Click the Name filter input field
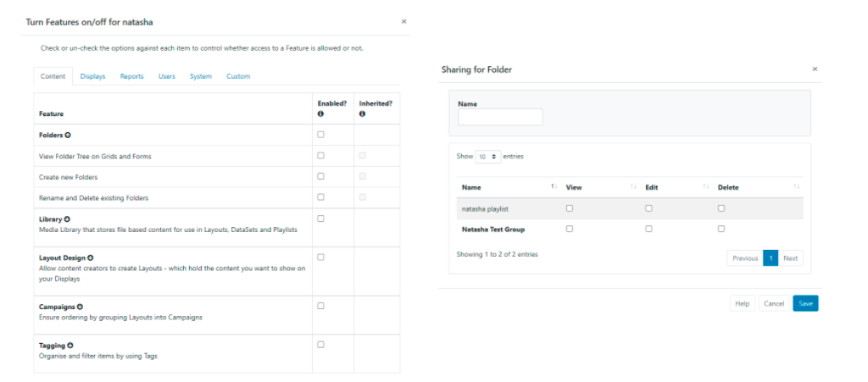The image size is (868, 382). click(x=500, y=118)
